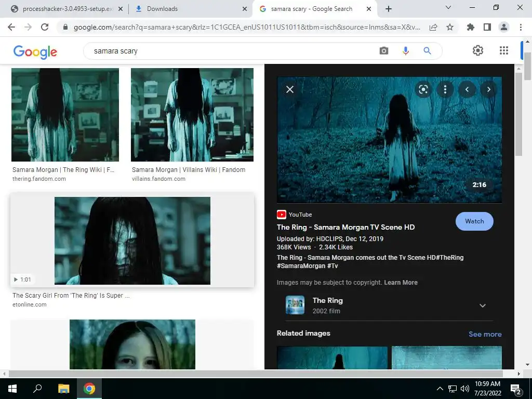
Task: Close the samara scary search tab
Action: (369, 9)
